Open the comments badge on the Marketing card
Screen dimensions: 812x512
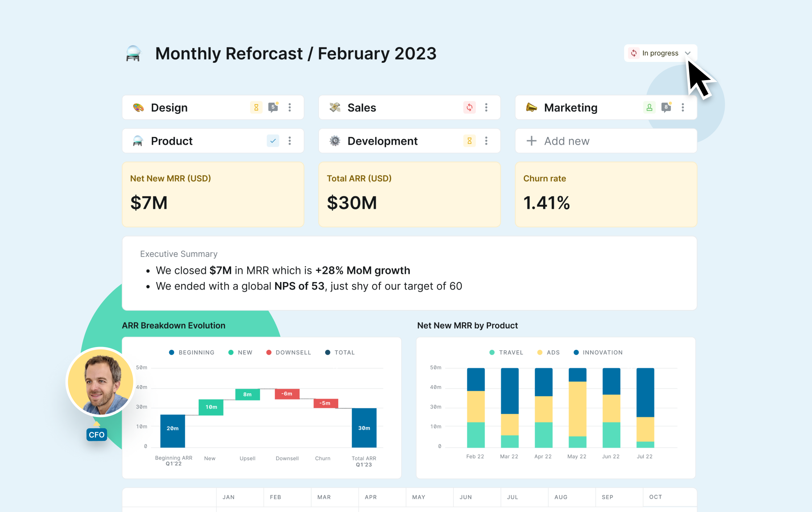(x=666, y=107)
